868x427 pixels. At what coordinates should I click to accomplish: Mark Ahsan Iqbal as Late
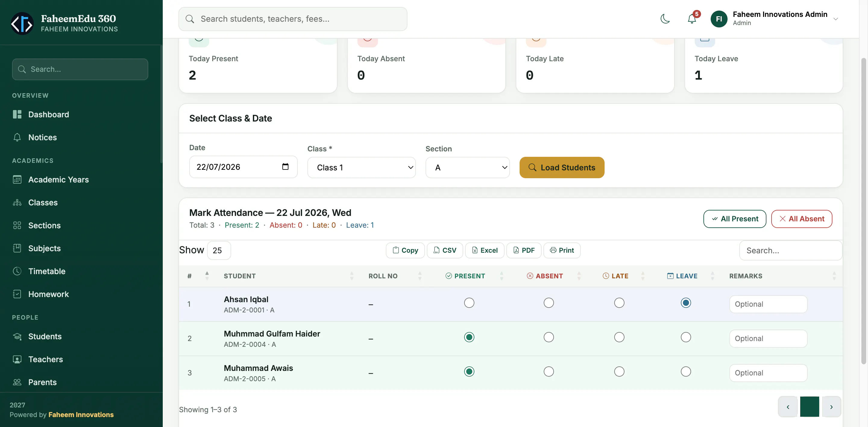[x=619, y=303]
